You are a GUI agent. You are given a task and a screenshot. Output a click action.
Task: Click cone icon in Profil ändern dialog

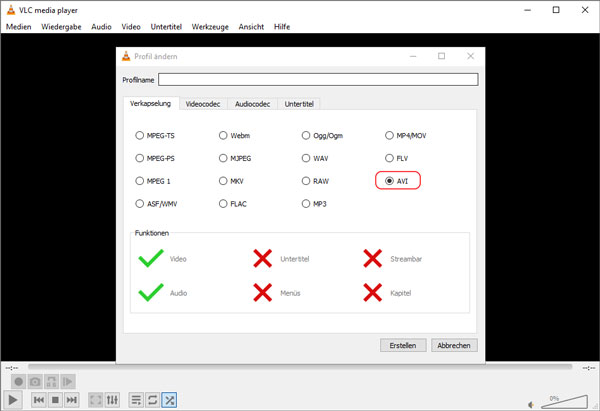126,56
